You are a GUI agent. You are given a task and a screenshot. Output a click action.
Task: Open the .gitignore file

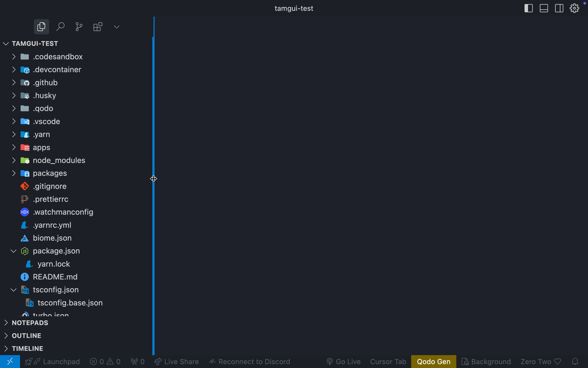tap(50, 186)
